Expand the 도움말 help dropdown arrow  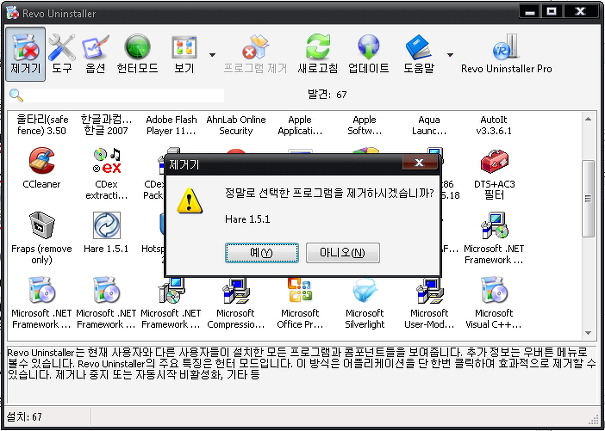[x=450, y=55]
